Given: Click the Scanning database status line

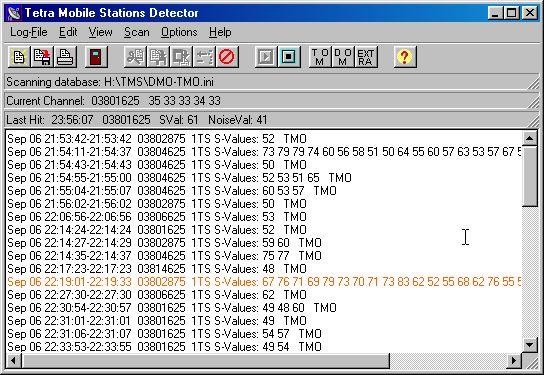Looking at the screenshot, I should (272, 82).
